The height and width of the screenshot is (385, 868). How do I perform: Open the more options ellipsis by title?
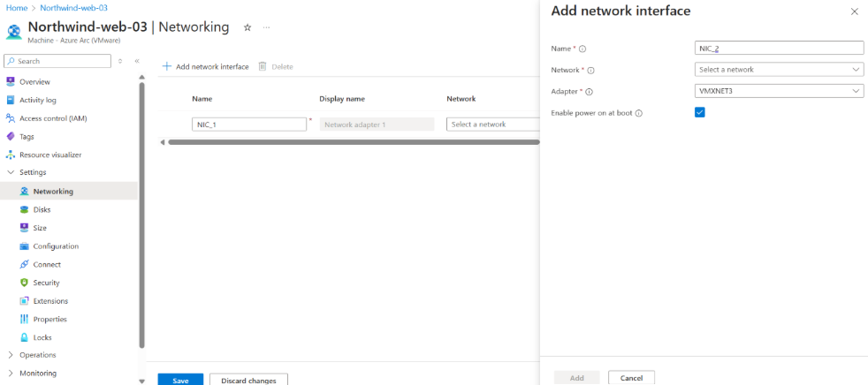click(266, 27)
